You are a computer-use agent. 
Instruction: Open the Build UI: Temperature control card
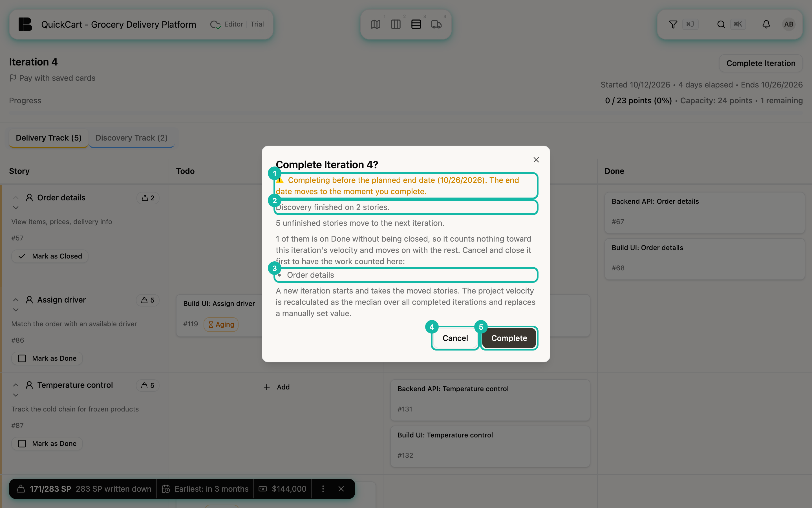490,446
